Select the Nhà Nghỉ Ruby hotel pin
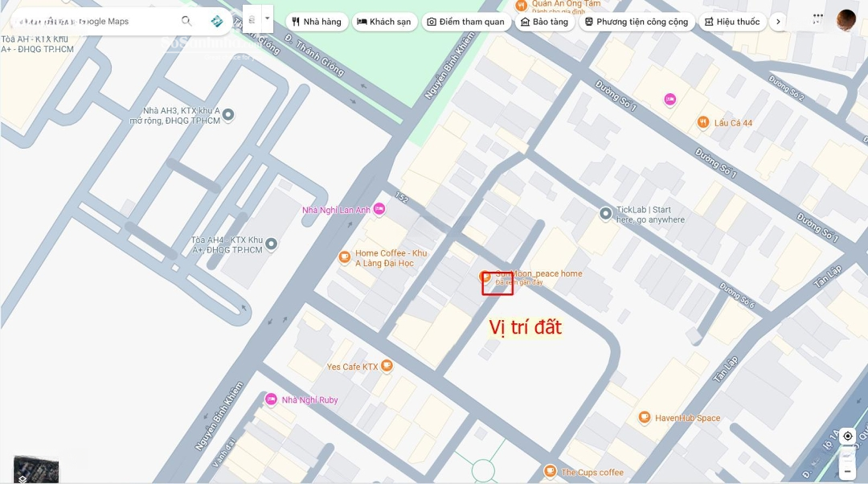Screen dimensions: 868x484 click(272, 400)
